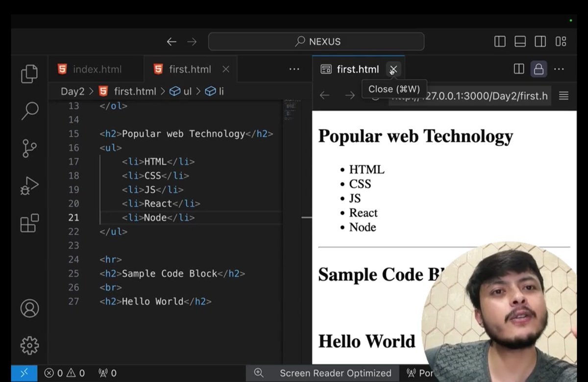588x382 pixels.
Task: Switch to index.html editor tab
Action: [x=96, y=69]
